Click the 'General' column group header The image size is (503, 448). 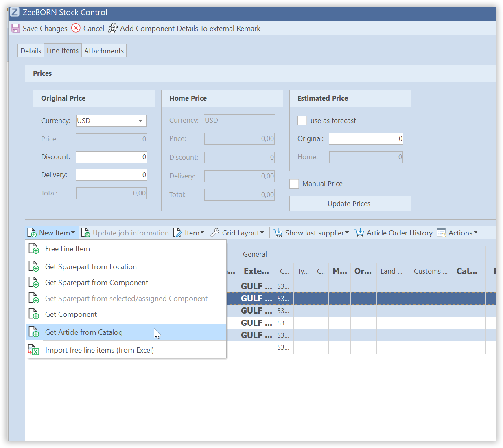pyautogui.click(x=255, y=254)
